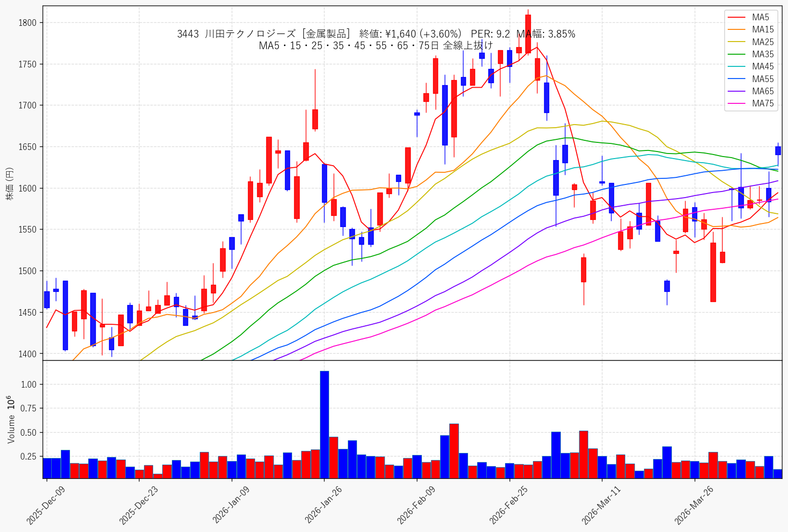The image size is (788, 532).
Task: Click the 全線上抜け subtitle text
Action: [x=468, y=46]
